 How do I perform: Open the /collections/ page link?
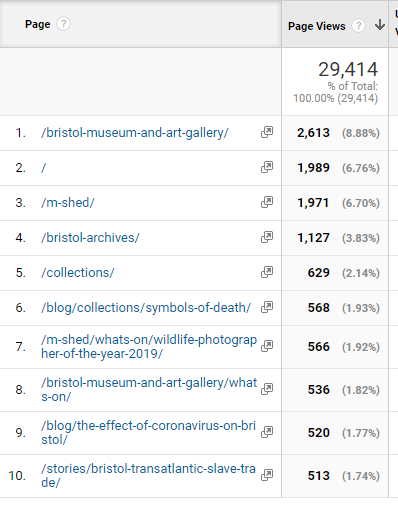pyautogui.click(x=78, y=273)
